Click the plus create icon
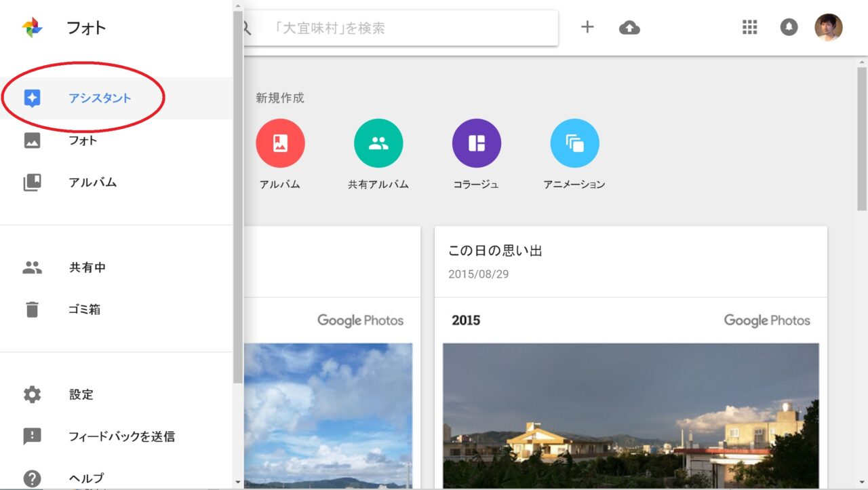868x490 pixels. 587,27
